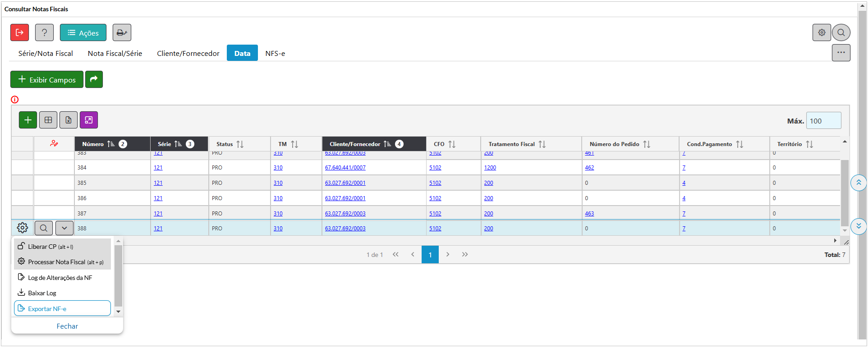
Task: Switch to Cliente/Fornecedor tab
Action: 188,53
